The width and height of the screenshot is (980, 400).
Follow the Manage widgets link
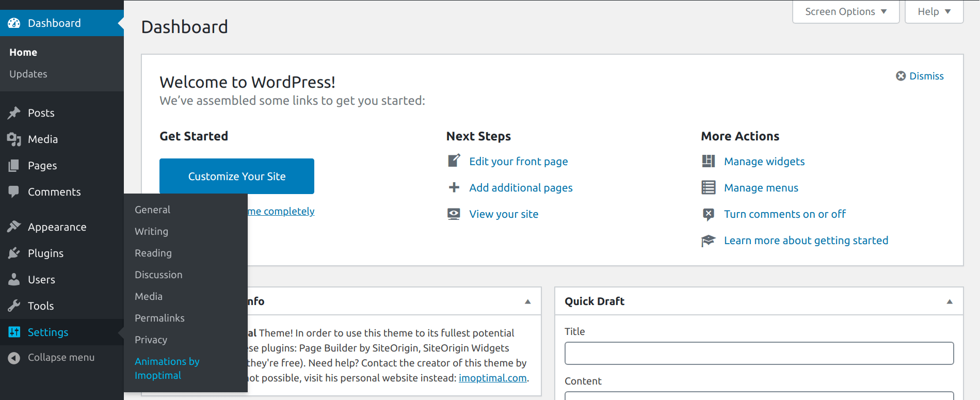coord(764,162)
